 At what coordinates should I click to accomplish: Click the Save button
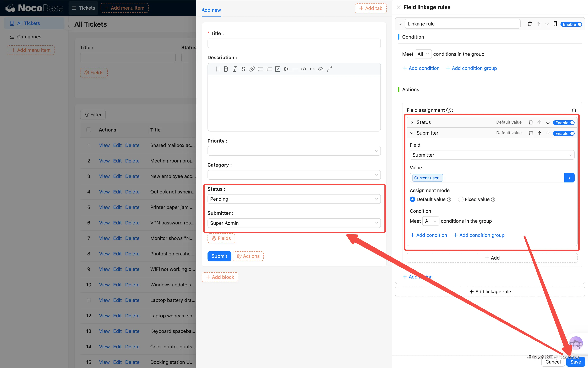tap(575, 362)
